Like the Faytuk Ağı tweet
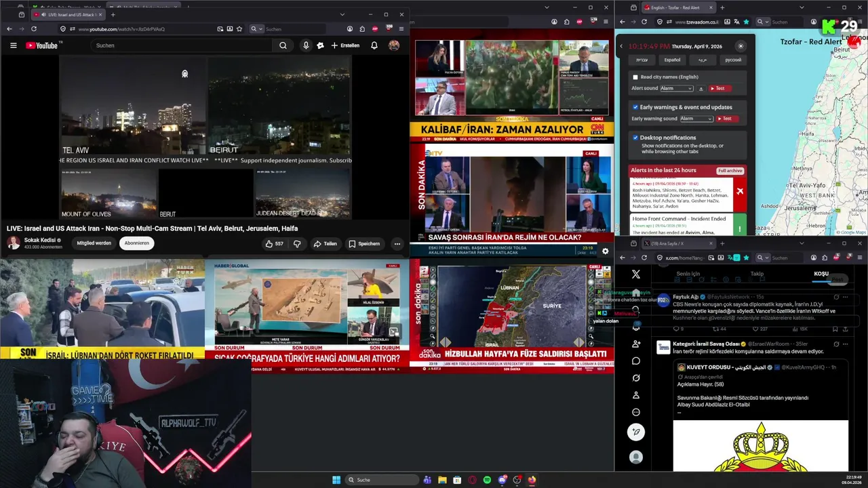868x488 pixels. pos(757,329)
